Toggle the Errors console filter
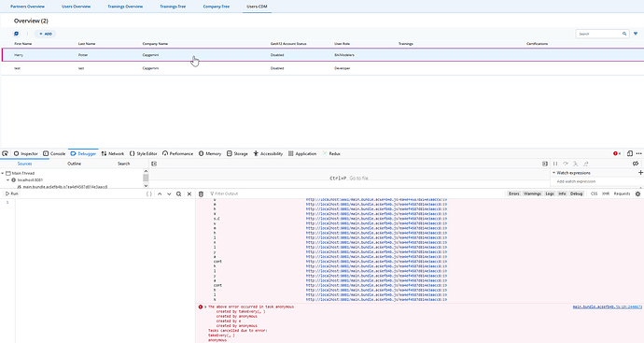Image resolution: width=644 pixels, height=343 pixels. 514,193
